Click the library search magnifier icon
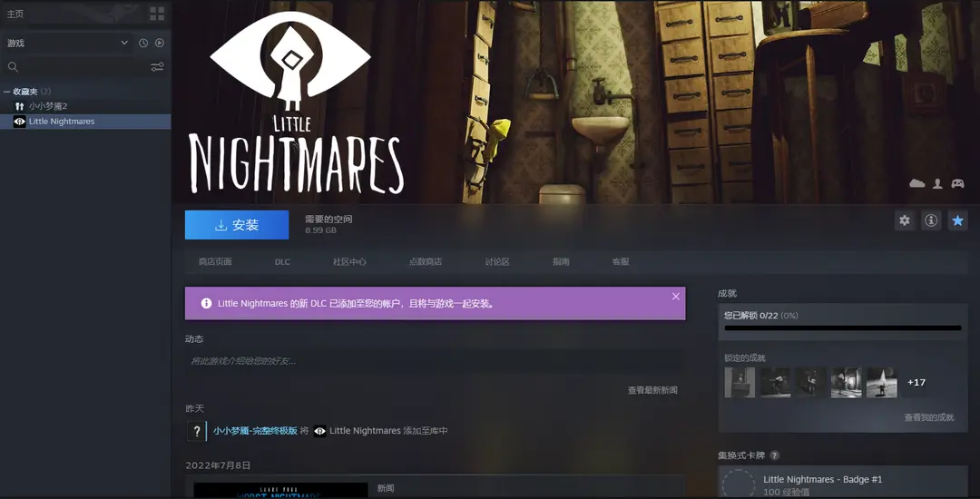Image resolution: width=980 pixels, height=499 pixels. coord(13,67)
